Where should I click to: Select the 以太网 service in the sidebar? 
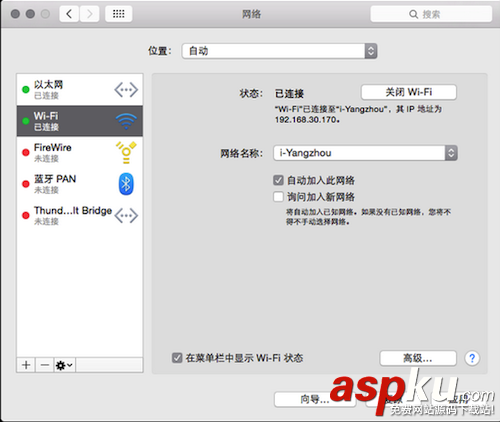(x=80, y=90)
